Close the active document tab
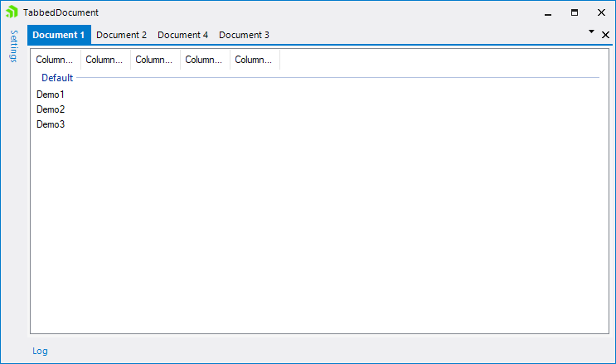Screen dimensions: 616x364 [605, 35]
